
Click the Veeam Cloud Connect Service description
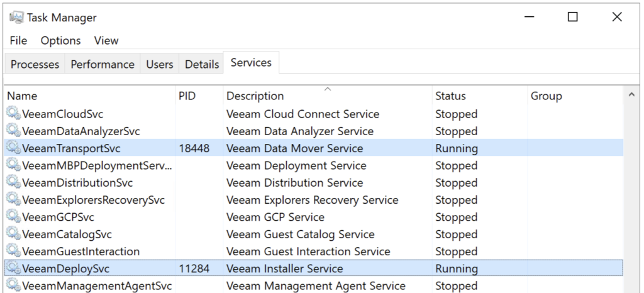(303, 114)
